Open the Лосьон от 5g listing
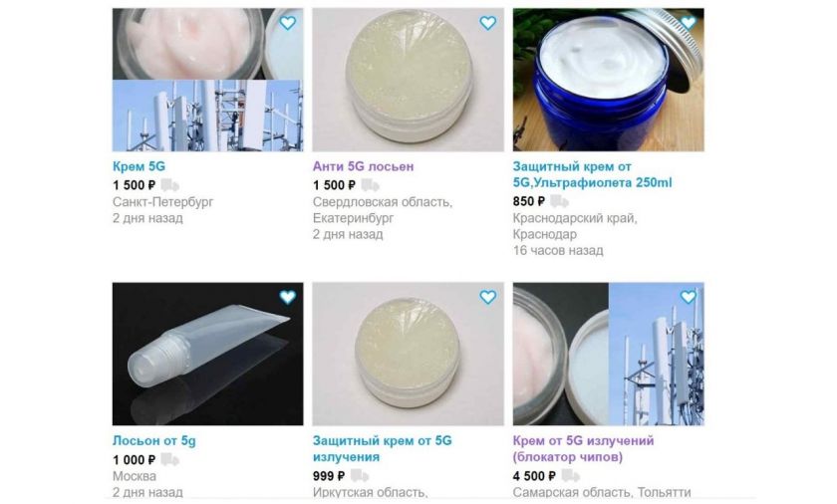The image size is (837, 504). 153,441
